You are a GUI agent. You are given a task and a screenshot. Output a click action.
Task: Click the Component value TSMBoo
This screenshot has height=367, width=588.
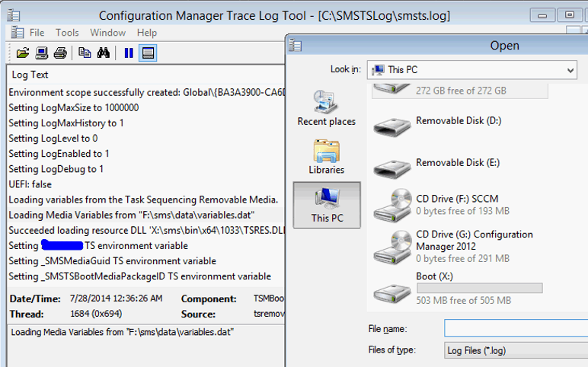click(269, 298)
